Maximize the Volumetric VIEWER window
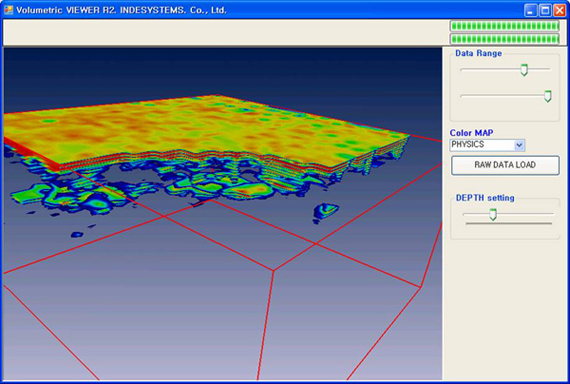Image resolution: width=570 pixels, height=384 pixels. coord(545,10)
